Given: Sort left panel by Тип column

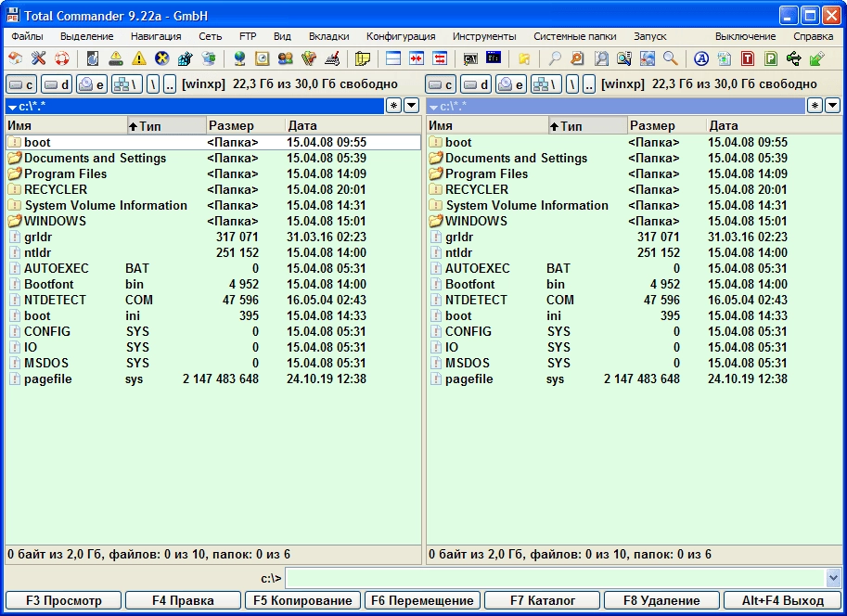Looking at the screenshot, I should point(166,126).
